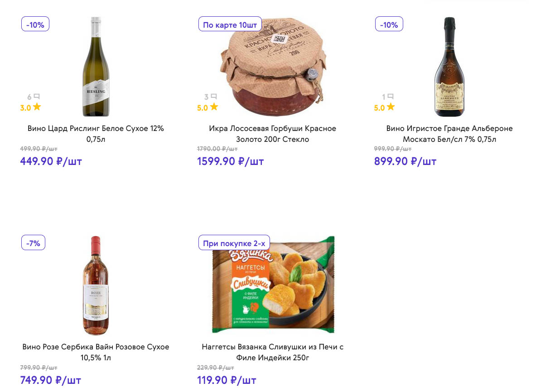Select the 'При покупке 2-х' promo badge
Image resolution: width=555 pixels, height=392 pixels.
(234, 243)
